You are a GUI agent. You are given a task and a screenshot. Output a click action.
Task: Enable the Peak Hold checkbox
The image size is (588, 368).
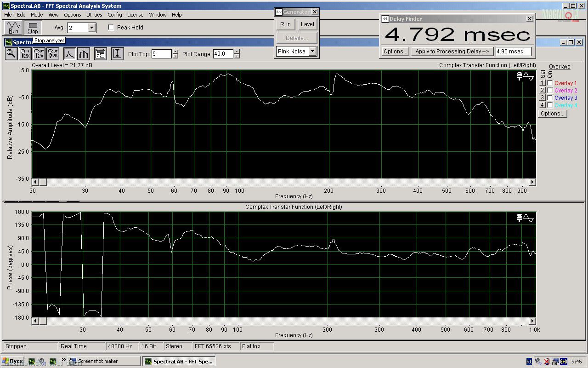tap(111, 28)
